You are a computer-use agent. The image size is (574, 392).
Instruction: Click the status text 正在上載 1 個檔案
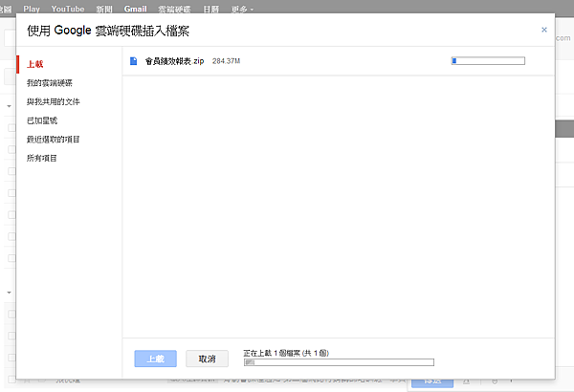(286, 353)
